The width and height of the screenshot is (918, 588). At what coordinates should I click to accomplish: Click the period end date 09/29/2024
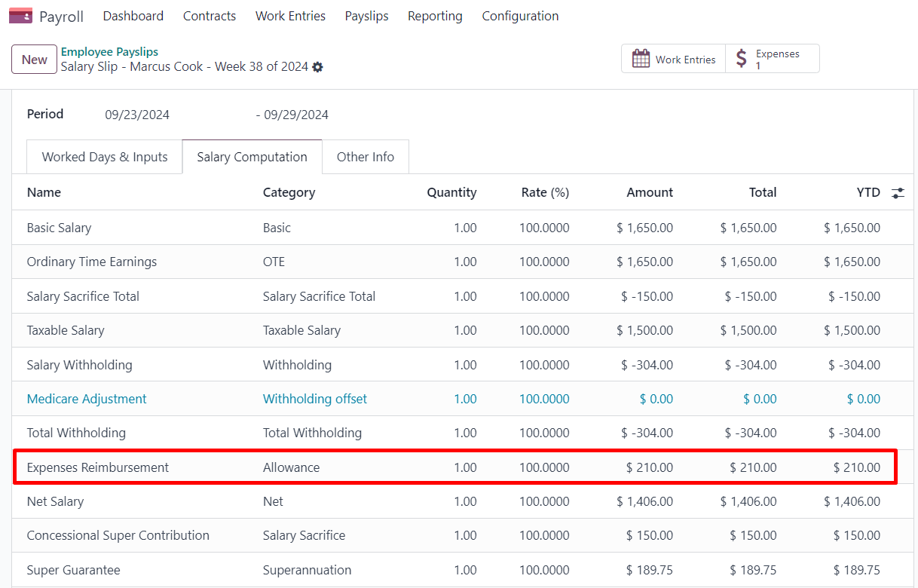pyautogui.click(x=296, y=115)
